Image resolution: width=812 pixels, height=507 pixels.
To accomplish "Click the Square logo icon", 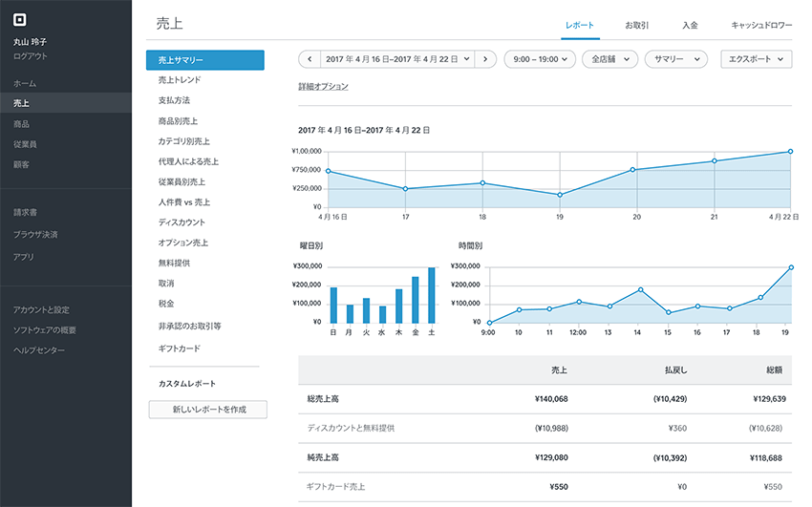I will tap(20, 19).
